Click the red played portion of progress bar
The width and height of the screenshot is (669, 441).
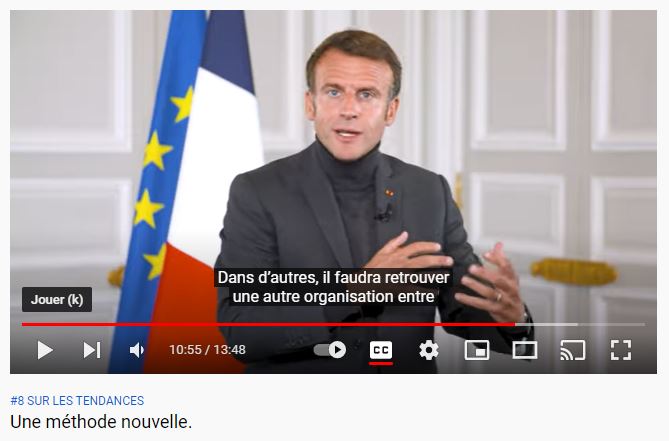pyautogui.click(x=268, y=325)
